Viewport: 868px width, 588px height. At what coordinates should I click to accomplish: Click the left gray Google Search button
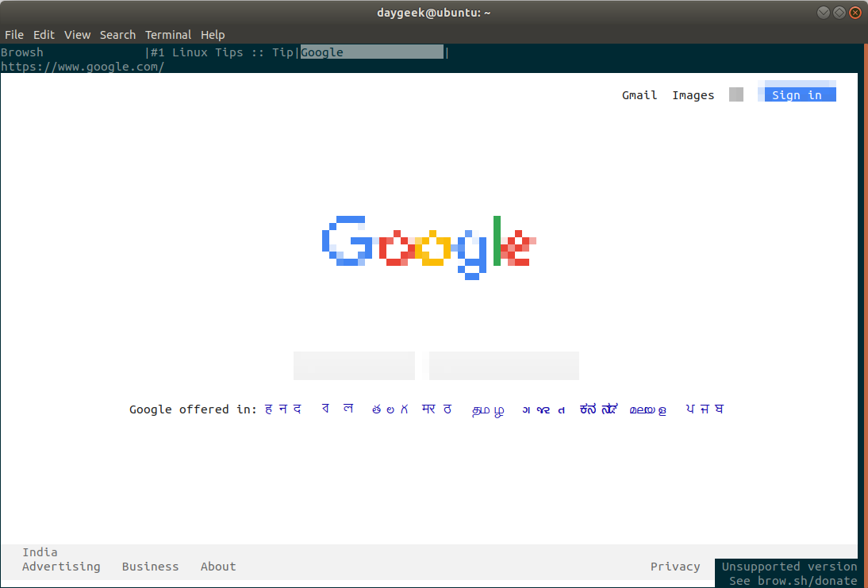[355, 366]
